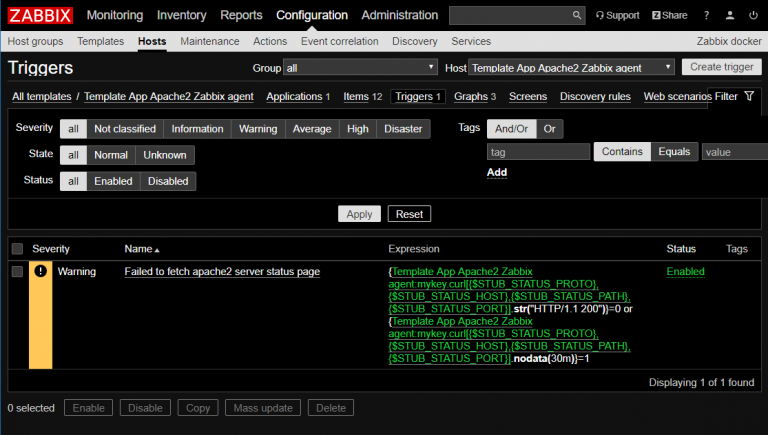The height and width of the screenshot is (435, 768).
Task: Click the Create trigger button
Action: coord(721,67)
